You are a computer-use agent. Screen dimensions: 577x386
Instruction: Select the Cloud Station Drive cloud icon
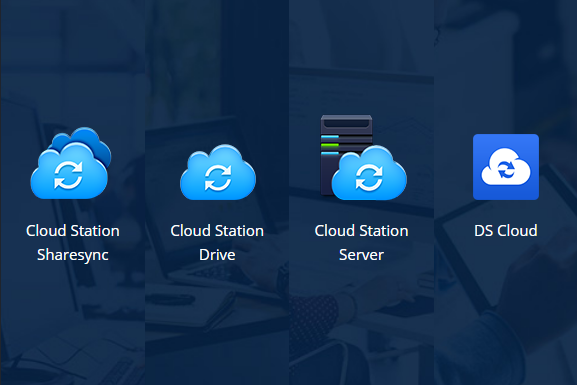[218, 172]
